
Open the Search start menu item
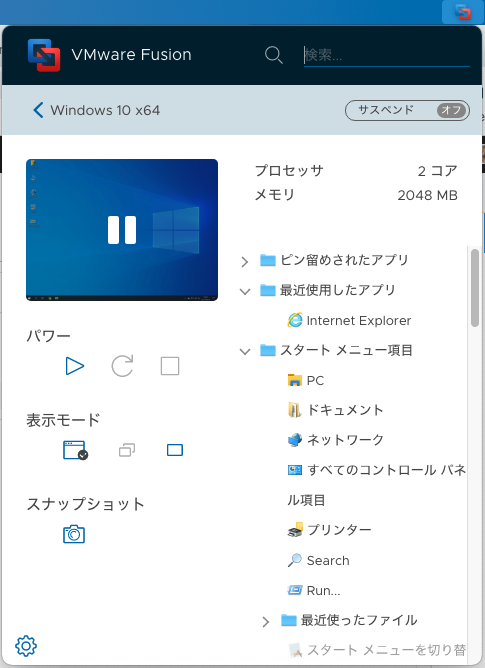[318, 560]
